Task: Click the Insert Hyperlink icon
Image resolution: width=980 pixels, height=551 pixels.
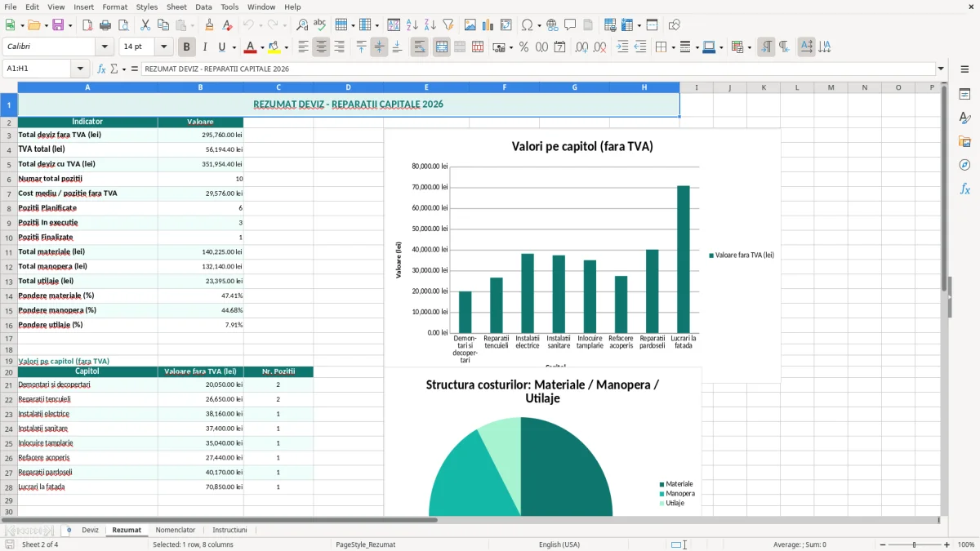Action: pyautogui.click(x=553, y=25)
